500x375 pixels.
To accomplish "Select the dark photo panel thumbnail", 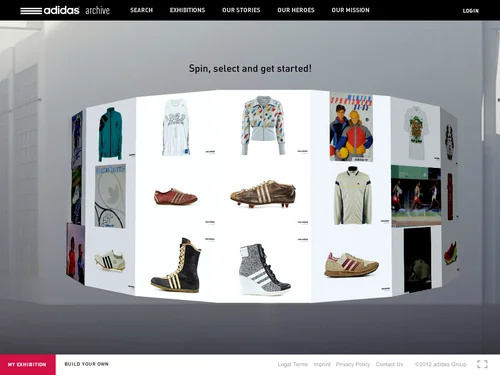I will coord(417,260).
